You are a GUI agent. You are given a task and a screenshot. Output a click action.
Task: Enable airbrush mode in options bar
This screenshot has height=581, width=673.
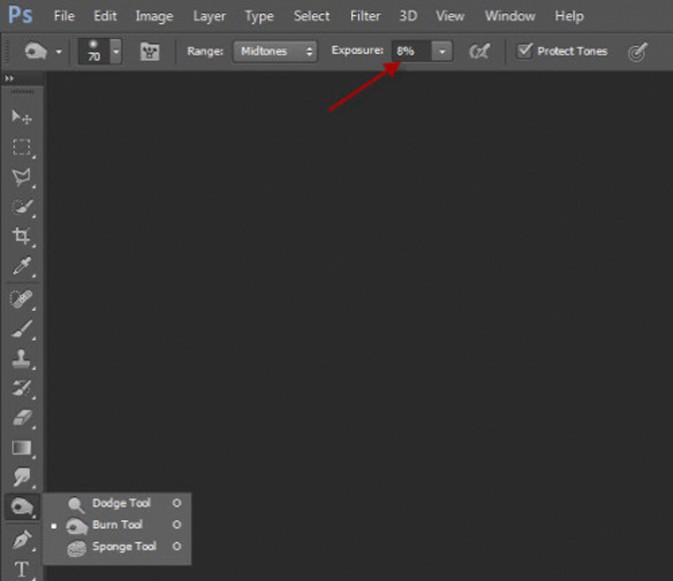coord(480,51)
